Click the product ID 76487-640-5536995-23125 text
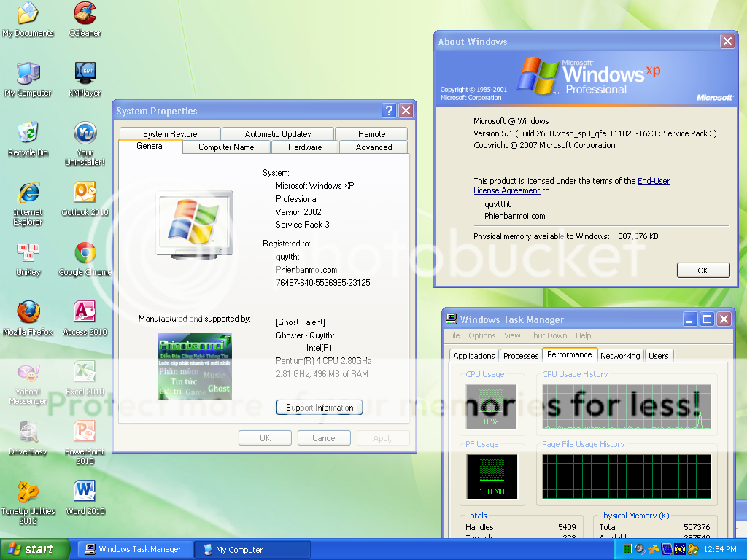 click(x=322, y=283)
